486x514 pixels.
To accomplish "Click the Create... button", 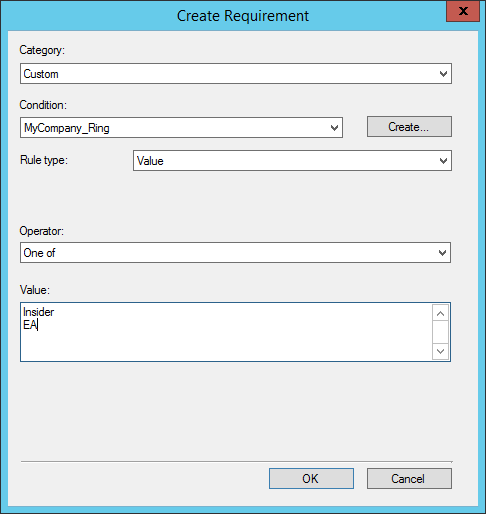I will [x=409, y=127].
